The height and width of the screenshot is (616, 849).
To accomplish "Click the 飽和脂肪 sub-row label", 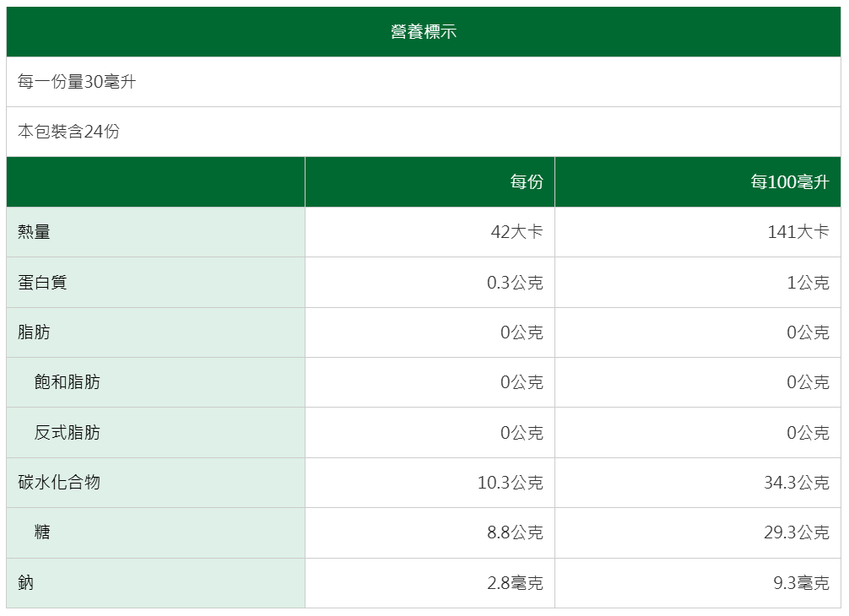I will (68, 382).
